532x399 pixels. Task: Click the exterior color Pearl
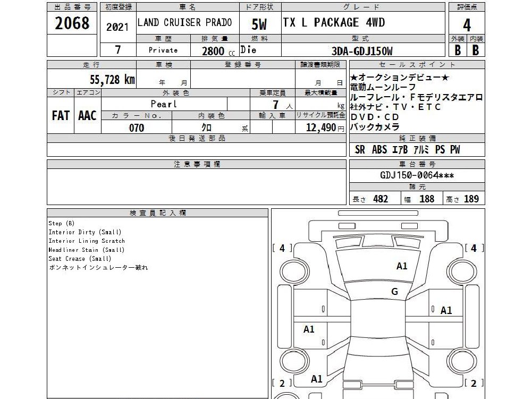(164, 104)
